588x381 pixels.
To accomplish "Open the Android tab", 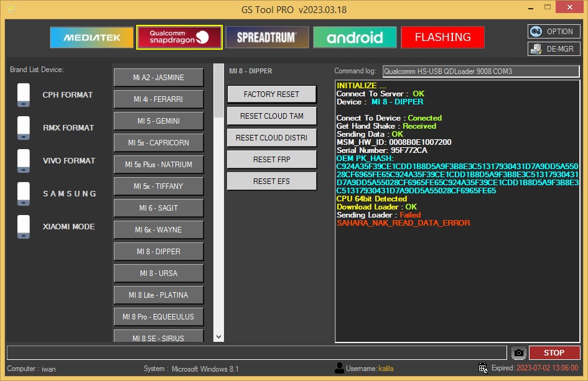I will coord(355,37).
